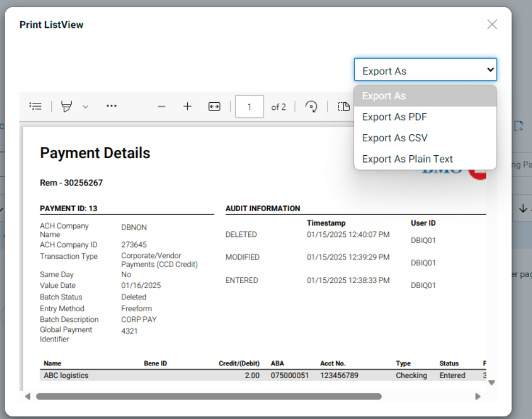The height and width of the screenshot is (419, 532).
Task: Click the 'Checking' type cell
Action: (411, 375)
